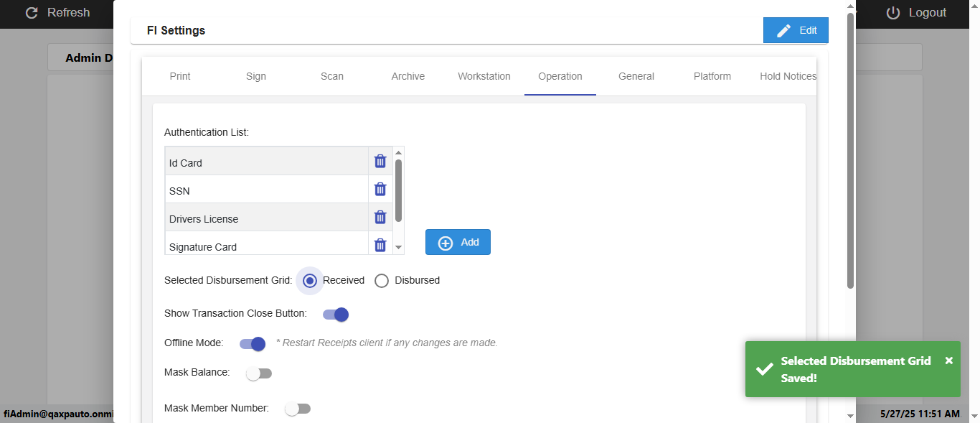This screenshot has width=980, height=423.
Task: Select the Received disbursement grid option
Action: 310,280
